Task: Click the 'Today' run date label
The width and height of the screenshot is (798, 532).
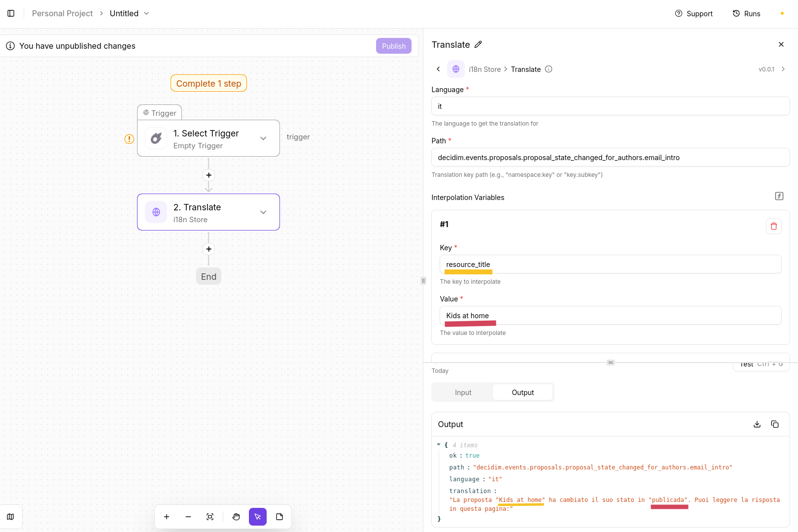Action: click(440, 371)
